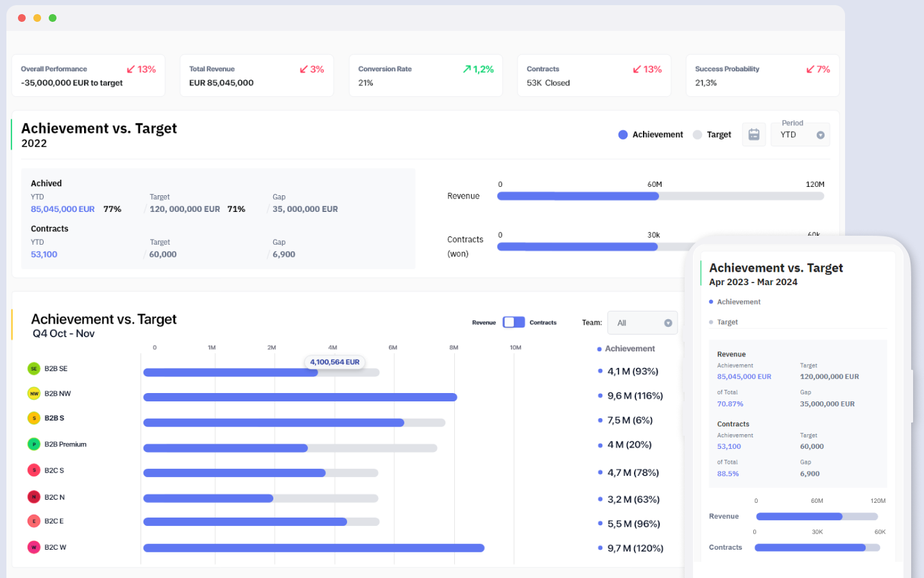Toggle the Revenue/Contracts switch
The width and height of the screenshot is (924, 578).
[x=513, y=322]
